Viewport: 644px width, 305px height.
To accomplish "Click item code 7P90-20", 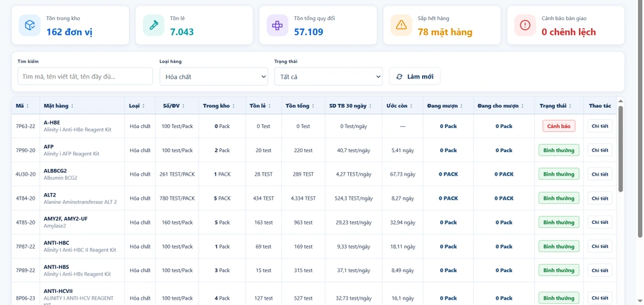I will tap(25, 150).
